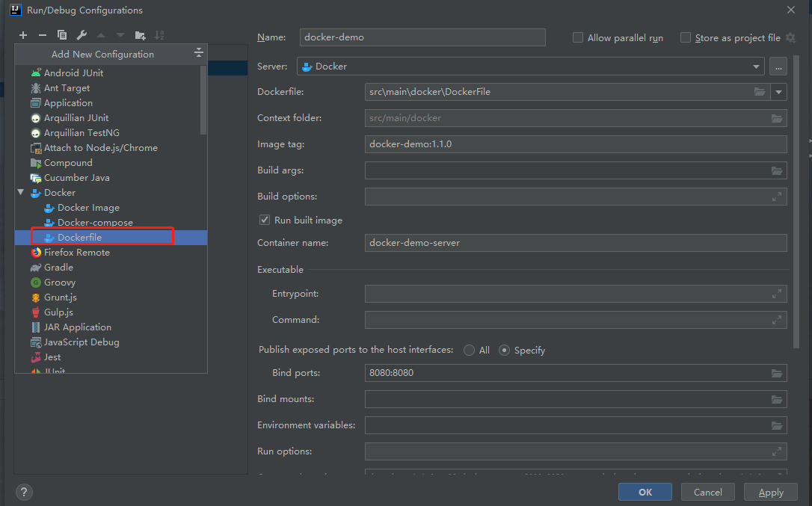The width and height of the screenshot is (812, 506).
Task: Select Docker-compose sub-item
Action: tap(88, 223)
